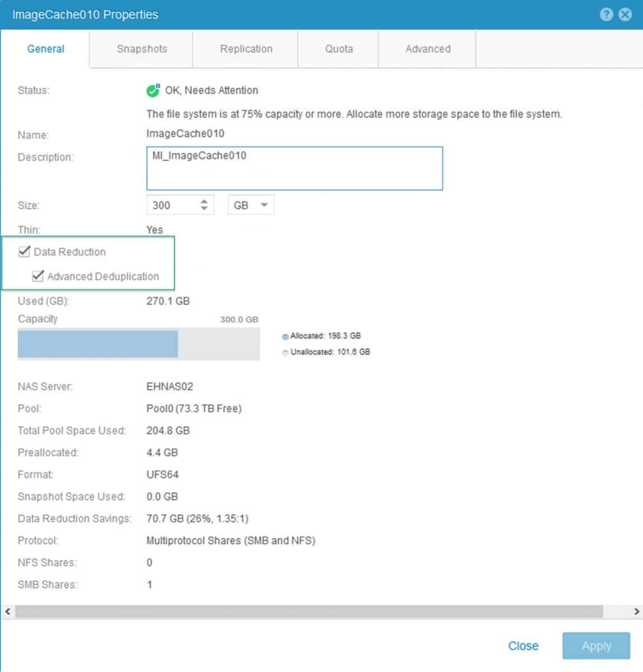
Task: Click the 75% capacity warning message
Action: [x=354, y=114]
